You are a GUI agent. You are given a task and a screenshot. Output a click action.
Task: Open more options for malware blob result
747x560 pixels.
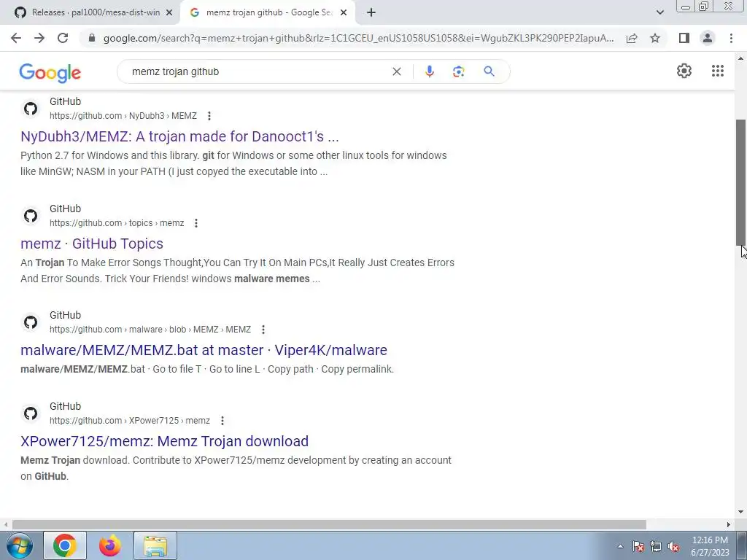point(263,330)
